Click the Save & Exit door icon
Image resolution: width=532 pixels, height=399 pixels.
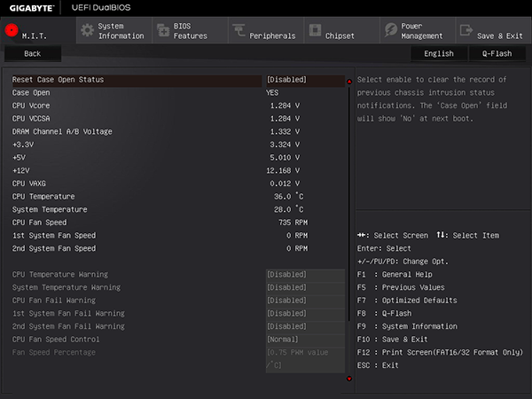(x=466, y=30)
